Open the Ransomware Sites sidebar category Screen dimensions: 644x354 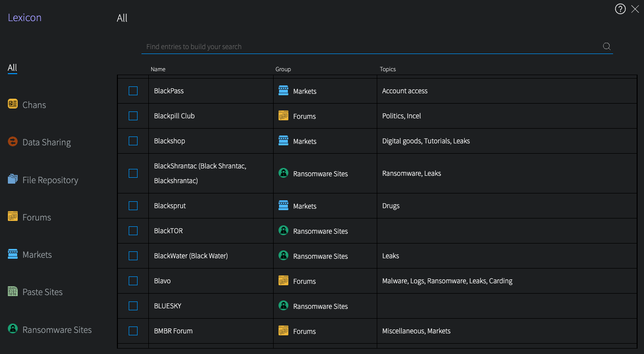(50, 329)
